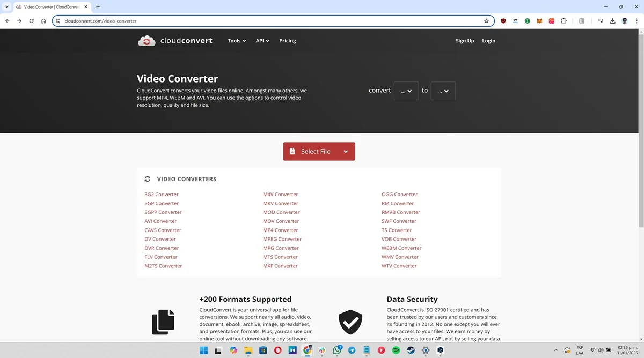Click the refresh icon beside VIDEO CONVERTERS heading

pyautogui.click(x=147, y=178)
